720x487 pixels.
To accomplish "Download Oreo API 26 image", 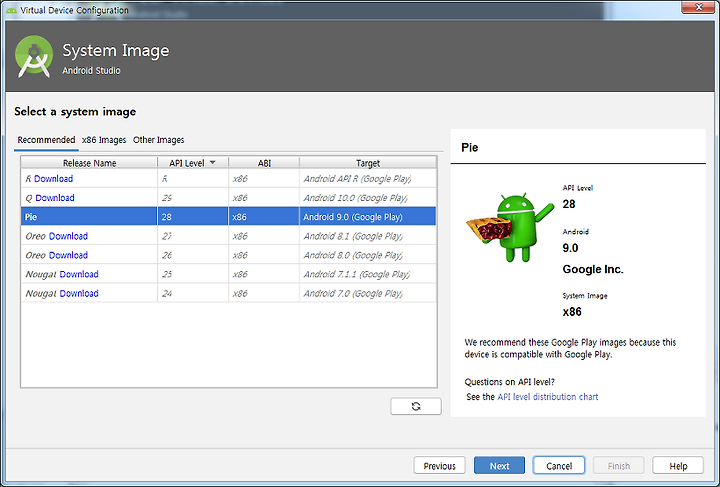I will (x=68, y=255).
